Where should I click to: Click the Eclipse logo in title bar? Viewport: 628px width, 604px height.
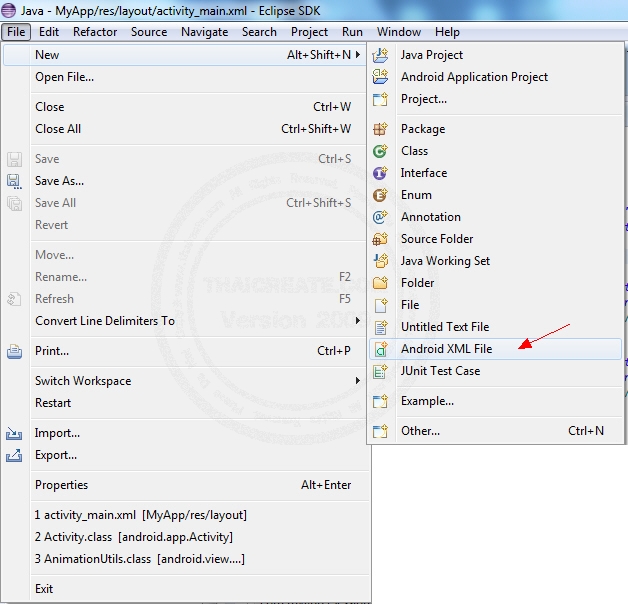point(8,10)
